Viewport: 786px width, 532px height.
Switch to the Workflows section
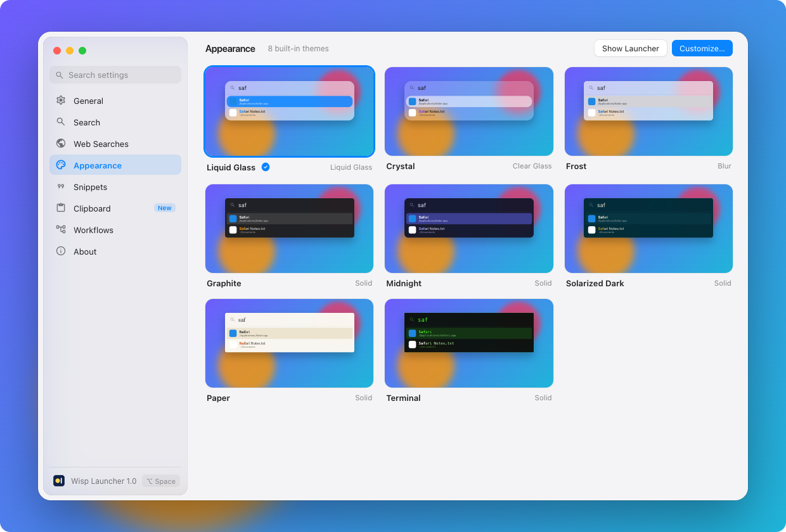(x=115, y=230)
